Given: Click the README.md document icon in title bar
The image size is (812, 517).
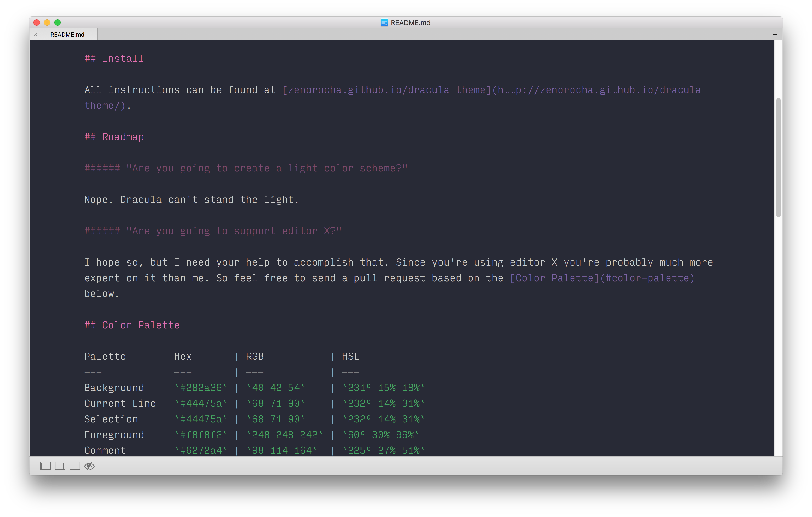Looking at the screenshot, I should (384, 22).
